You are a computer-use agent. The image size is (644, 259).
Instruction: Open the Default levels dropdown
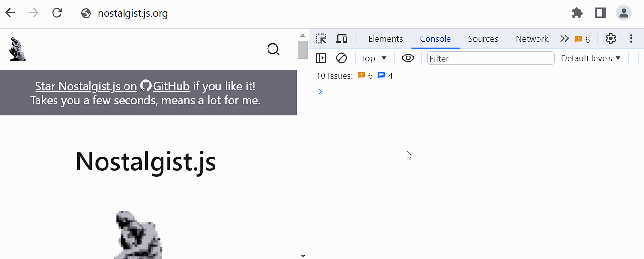click(x=591, y=58)
